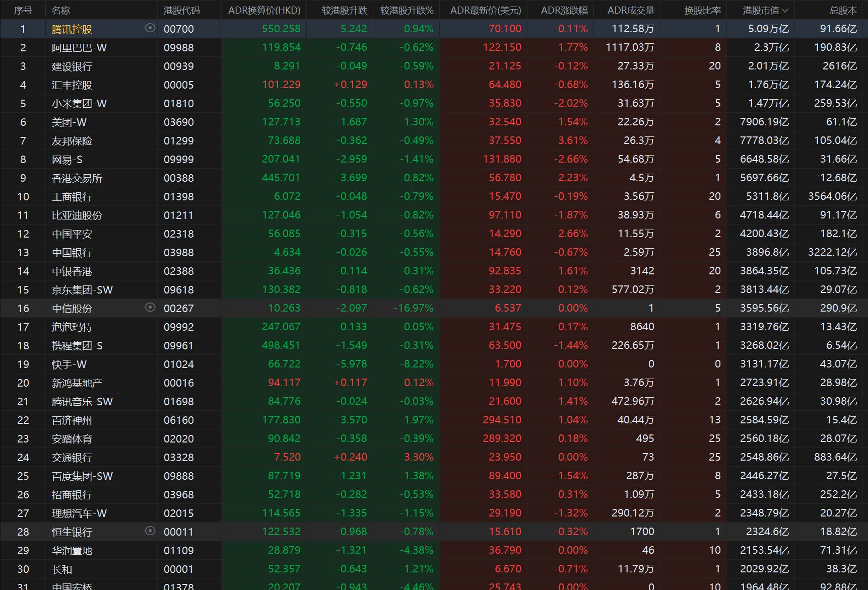Select stock code 09618 for 京东集团-SW
Image resolution: width=868 pixels, height=590 pixels.
tap(178, 290)
